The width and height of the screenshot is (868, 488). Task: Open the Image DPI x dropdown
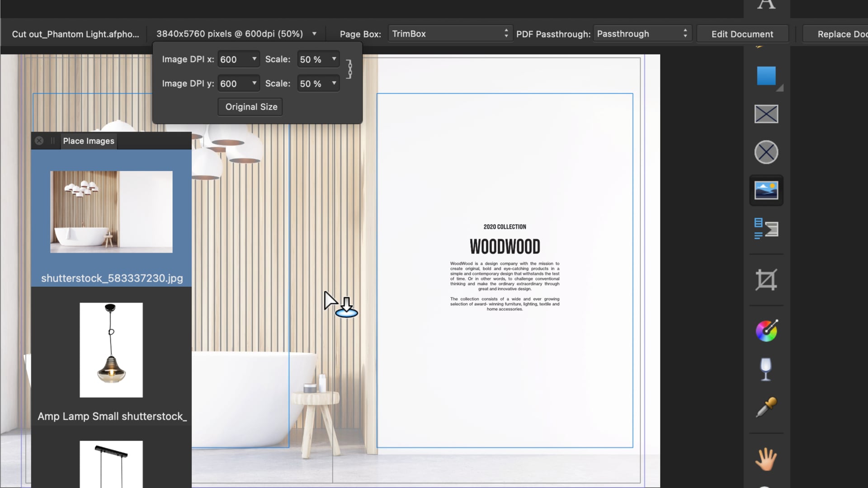239,59
